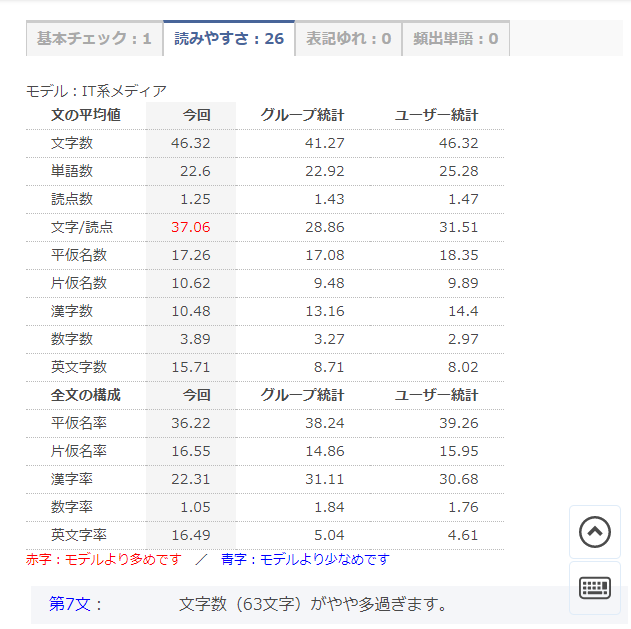This screenshot has width=631, height=629.
Task: Click the keyboard icon button
Action: point(595,588)
